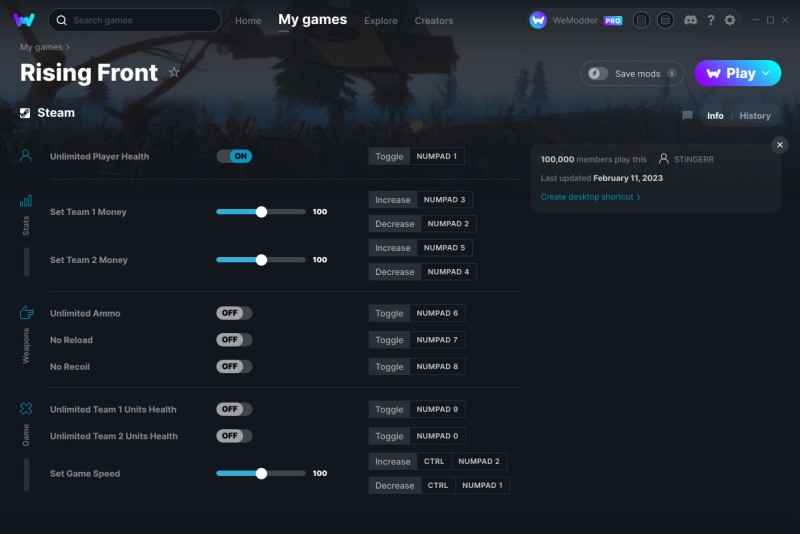This screenshot has height=534, width=800.
Task: Go to the Home tab
Action: [248, 21]
